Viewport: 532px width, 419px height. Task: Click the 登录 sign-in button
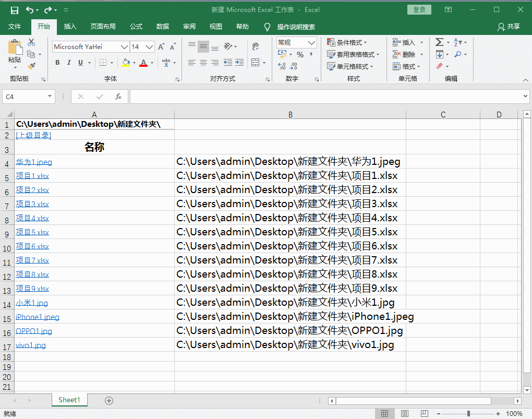coord(419,9)
